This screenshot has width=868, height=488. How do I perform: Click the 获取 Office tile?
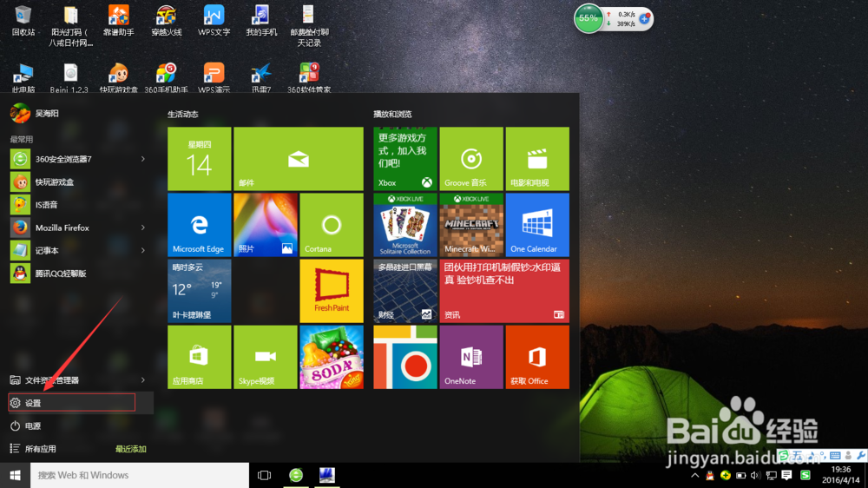537,357
